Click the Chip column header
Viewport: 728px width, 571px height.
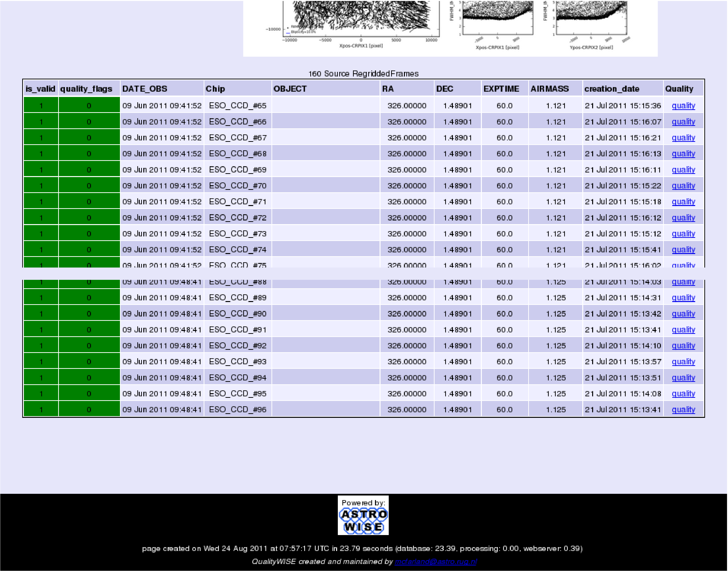click(215, 89)
